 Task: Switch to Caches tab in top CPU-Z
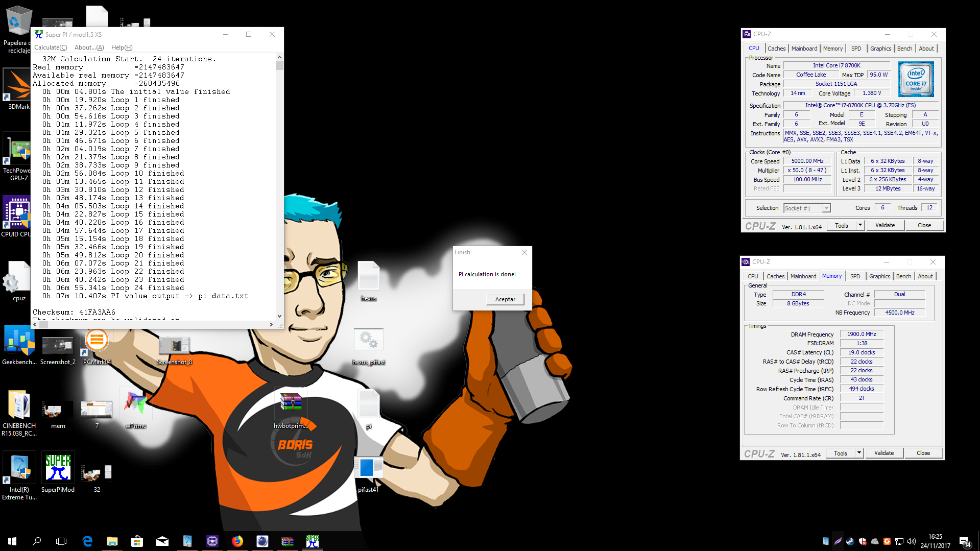pyautogui.click(x=776, y=49)
